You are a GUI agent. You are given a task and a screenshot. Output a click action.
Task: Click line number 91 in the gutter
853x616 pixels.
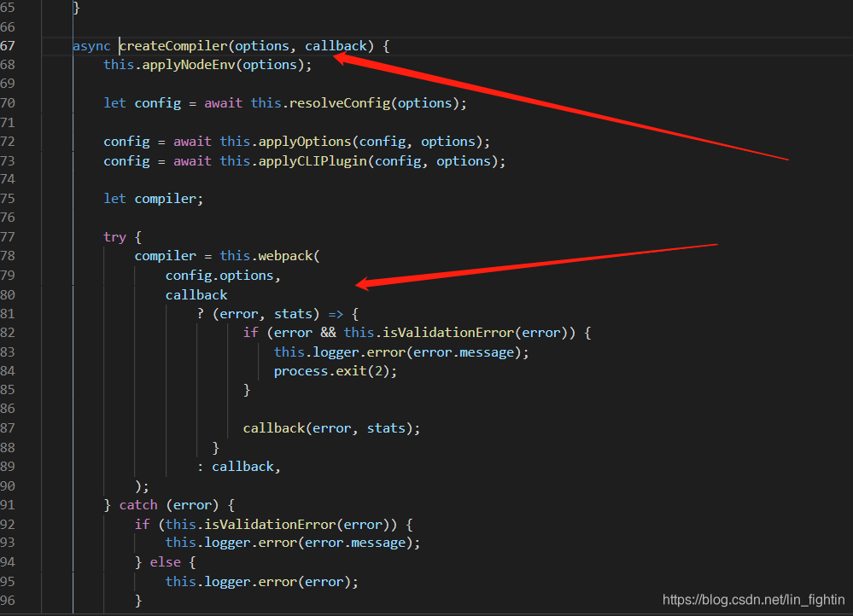pos(8,505)
